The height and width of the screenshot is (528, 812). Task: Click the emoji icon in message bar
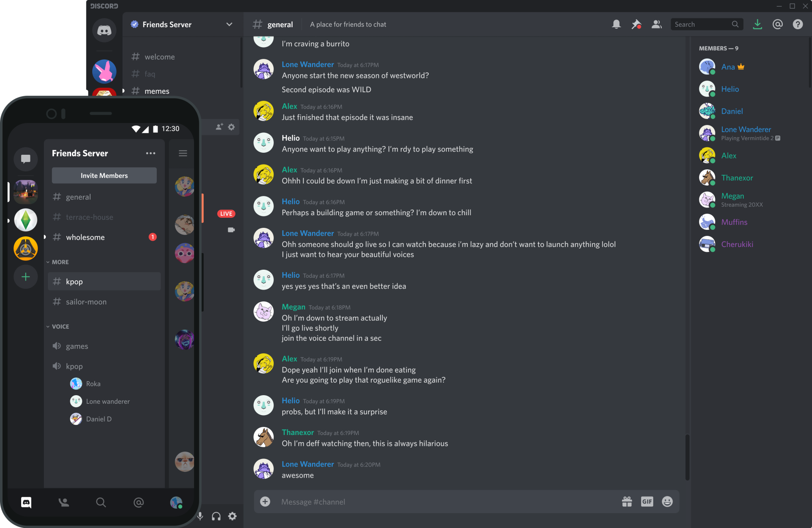pyautogui.click(x=667, y=500)
